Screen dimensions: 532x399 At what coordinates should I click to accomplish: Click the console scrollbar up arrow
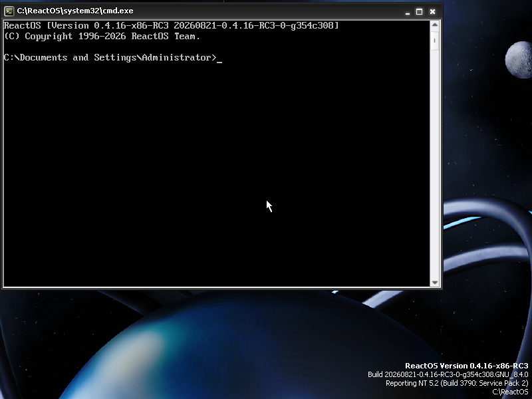pyautogui.click(x=435, y=25)
